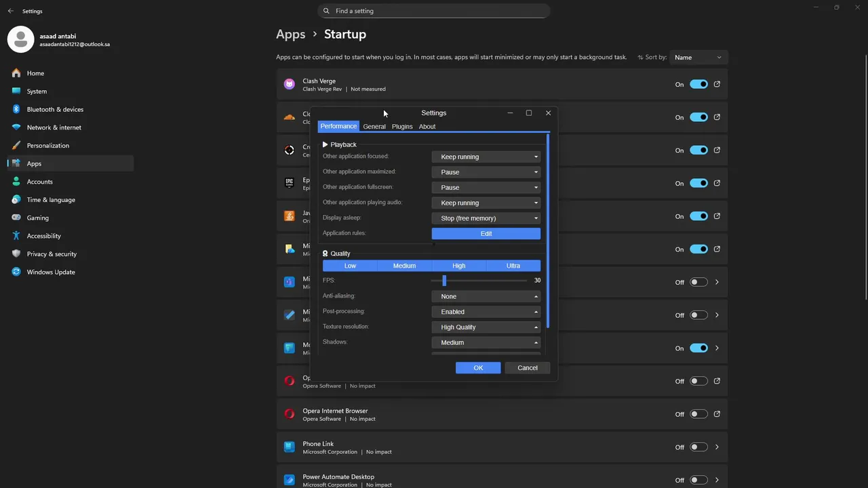Open the Sort by Name dropdown

(698, 58)
